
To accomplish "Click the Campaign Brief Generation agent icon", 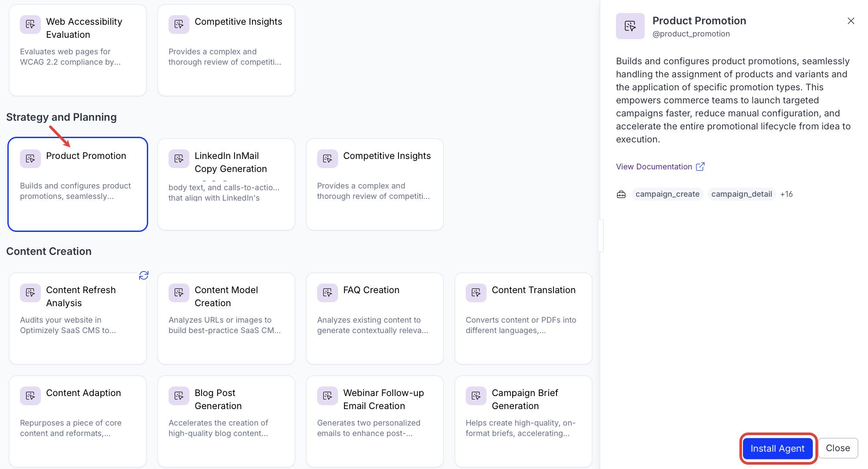I will (x=476, y=396).
